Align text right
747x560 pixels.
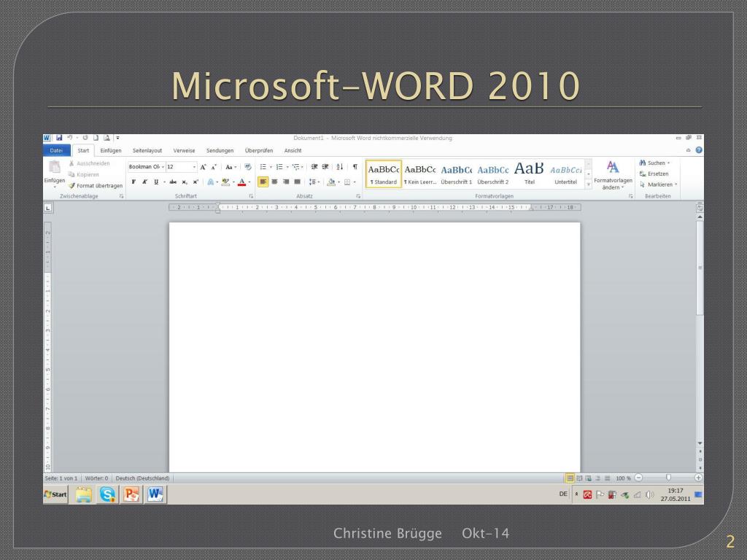click(x=286, y=182)
